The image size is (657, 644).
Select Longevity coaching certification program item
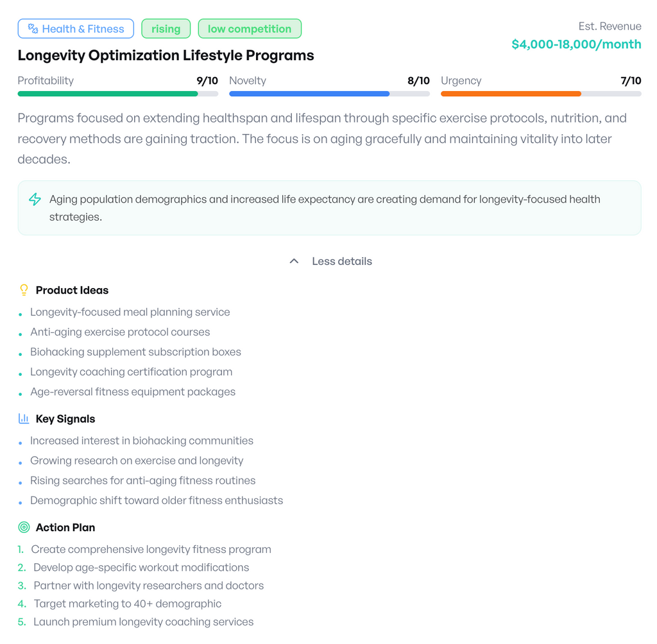click(x=131, y=371)
